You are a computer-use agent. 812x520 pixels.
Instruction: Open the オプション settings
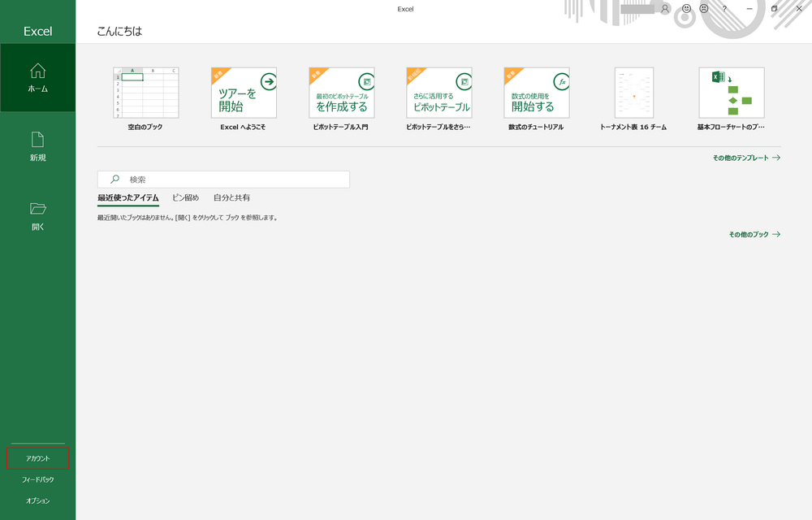click(37, 500)
